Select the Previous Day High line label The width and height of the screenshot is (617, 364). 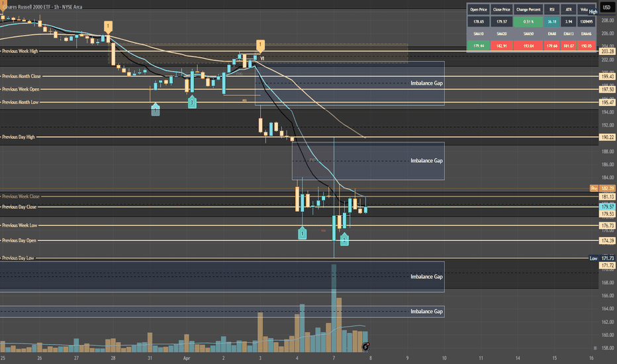point(19,137)
